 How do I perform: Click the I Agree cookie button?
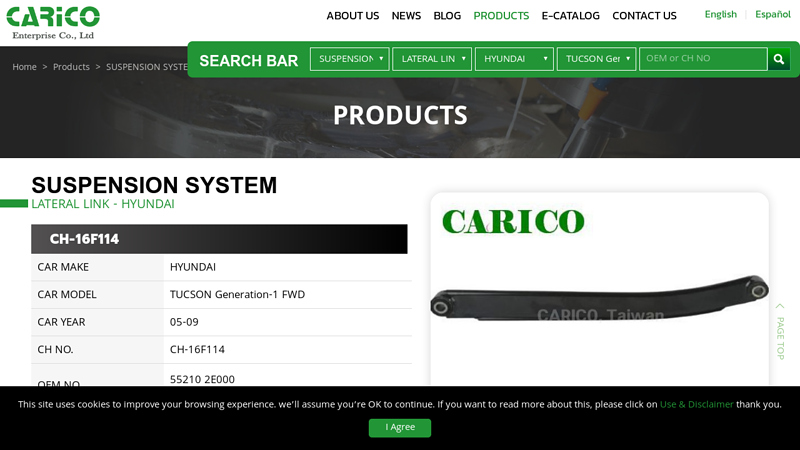[x=400, y=428]
